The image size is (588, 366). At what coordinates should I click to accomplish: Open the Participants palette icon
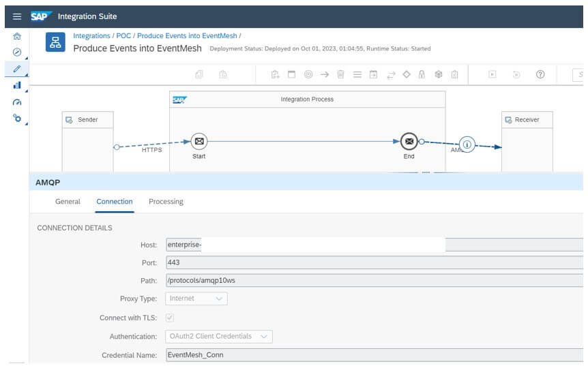276,74
